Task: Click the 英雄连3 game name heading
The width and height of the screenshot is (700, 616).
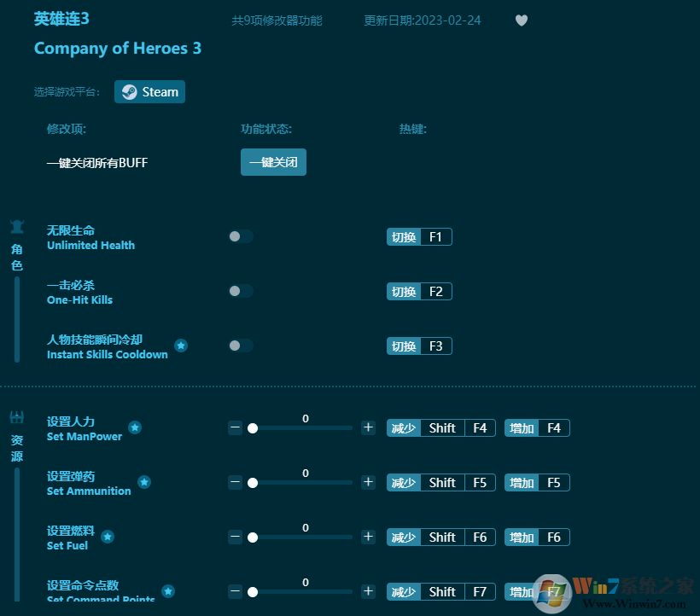Action: 61,19
